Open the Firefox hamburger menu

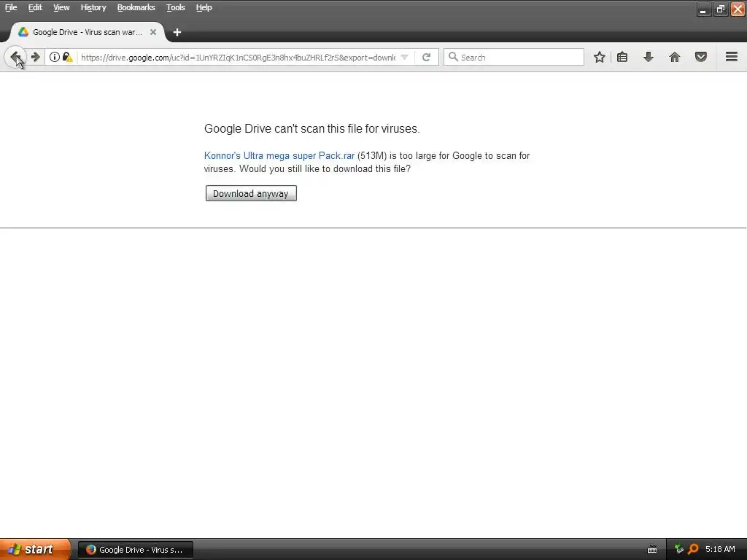[x=732, y=57]
